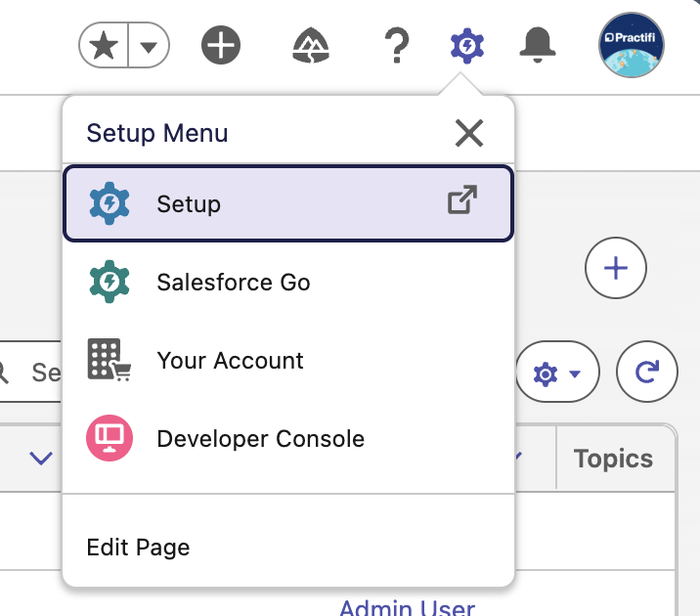Open Your Account menu item
The width and height of the screenshot is (700, 616).
288,360
